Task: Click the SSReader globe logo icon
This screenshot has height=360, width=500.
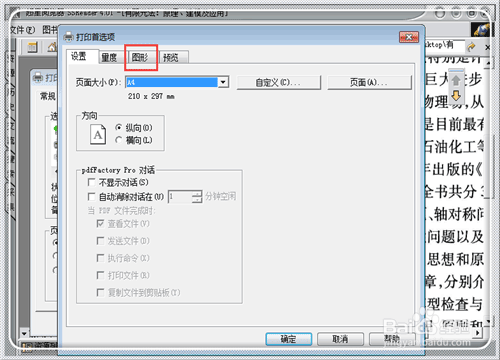Action: click(x=481, y=30)
